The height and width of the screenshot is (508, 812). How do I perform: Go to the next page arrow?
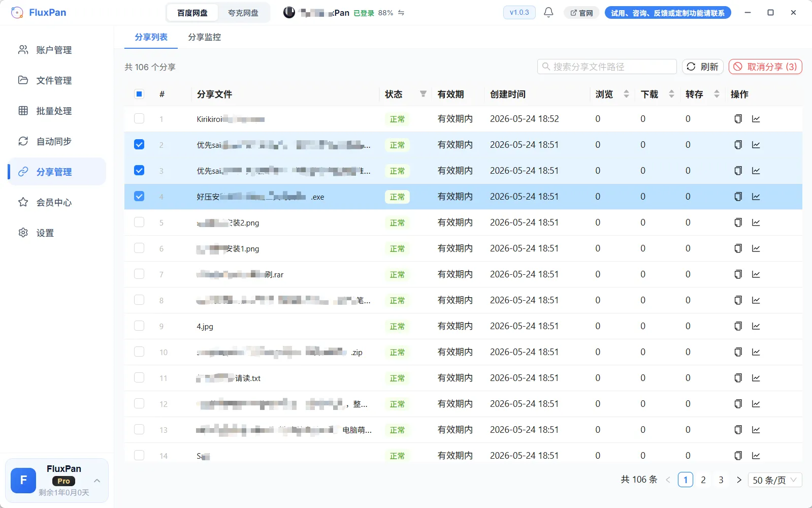[739, 480]
